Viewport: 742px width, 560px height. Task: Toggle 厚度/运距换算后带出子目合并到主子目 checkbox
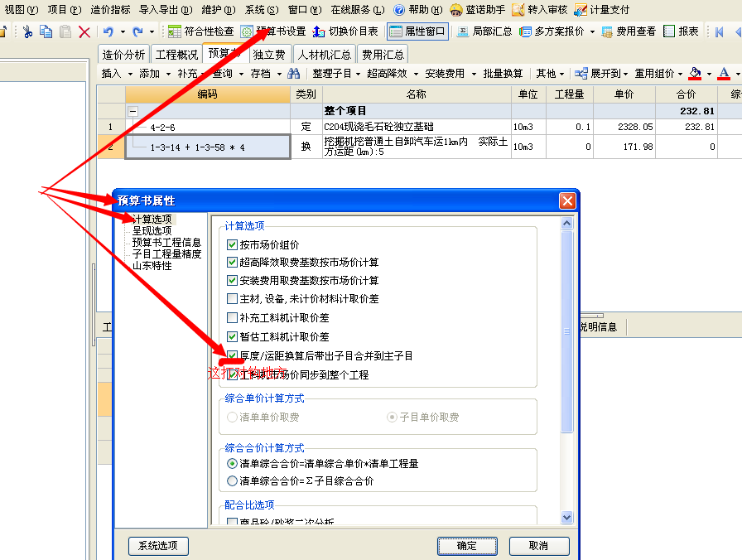pos(232,355)
